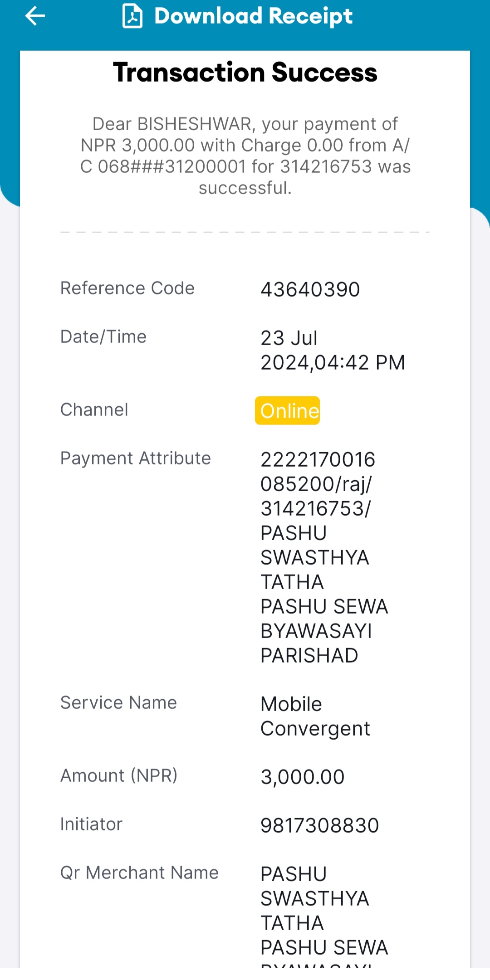Tap the Amount (NPR) label
Viewport: 490px width, 980px height.
(x=119, y=776)
